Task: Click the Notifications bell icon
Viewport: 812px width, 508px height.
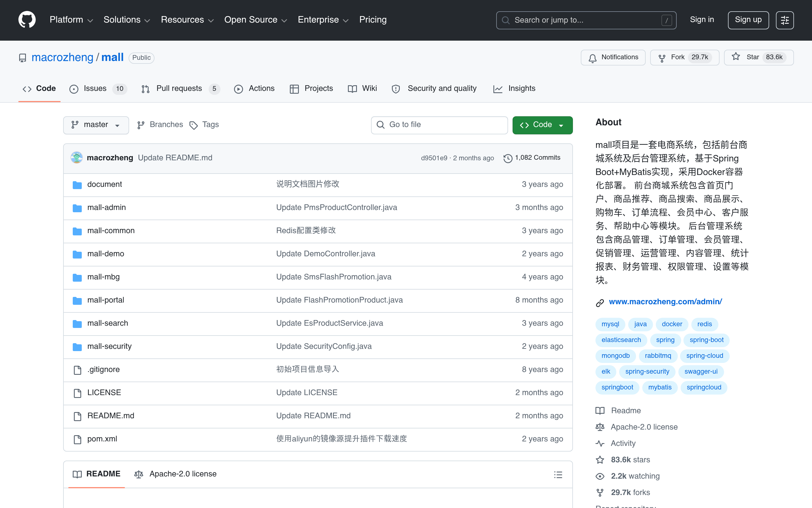Action: point(593,58)
